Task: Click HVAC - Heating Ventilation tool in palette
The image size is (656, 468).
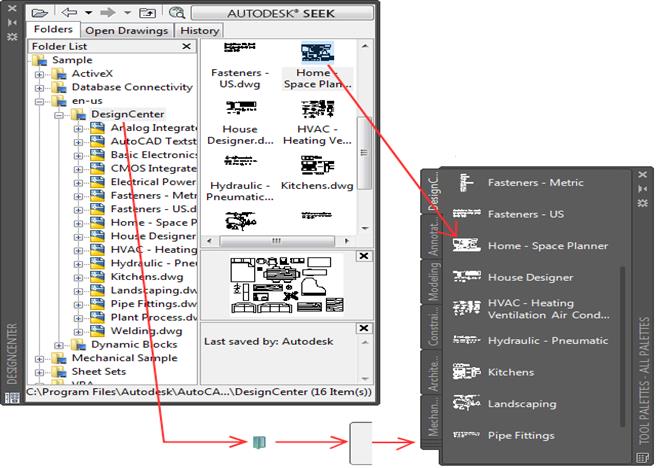Action: point(531,309)
